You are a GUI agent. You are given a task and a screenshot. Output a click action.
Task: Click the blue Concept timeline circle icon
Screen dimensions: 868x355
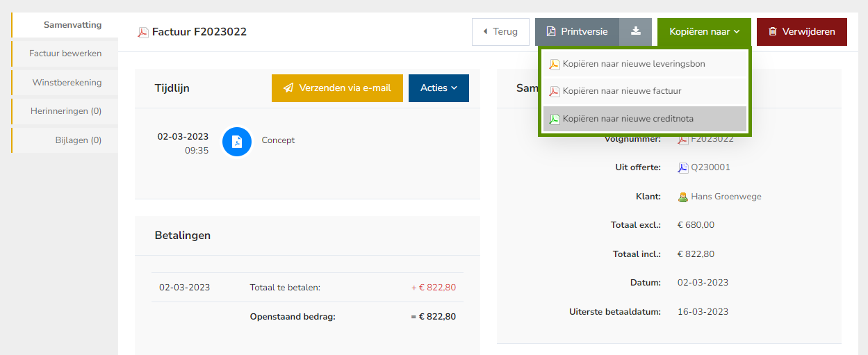[x=237, y=141]
